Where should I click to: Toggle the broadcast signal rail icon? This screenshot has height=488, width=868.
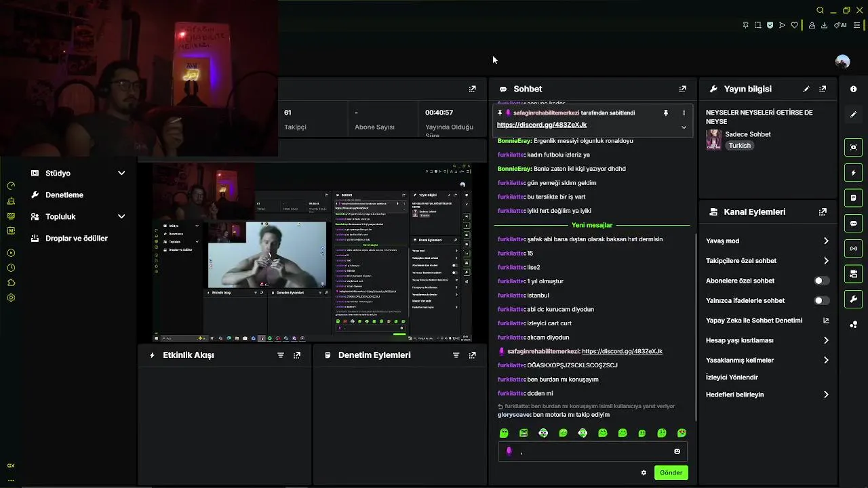853,249
